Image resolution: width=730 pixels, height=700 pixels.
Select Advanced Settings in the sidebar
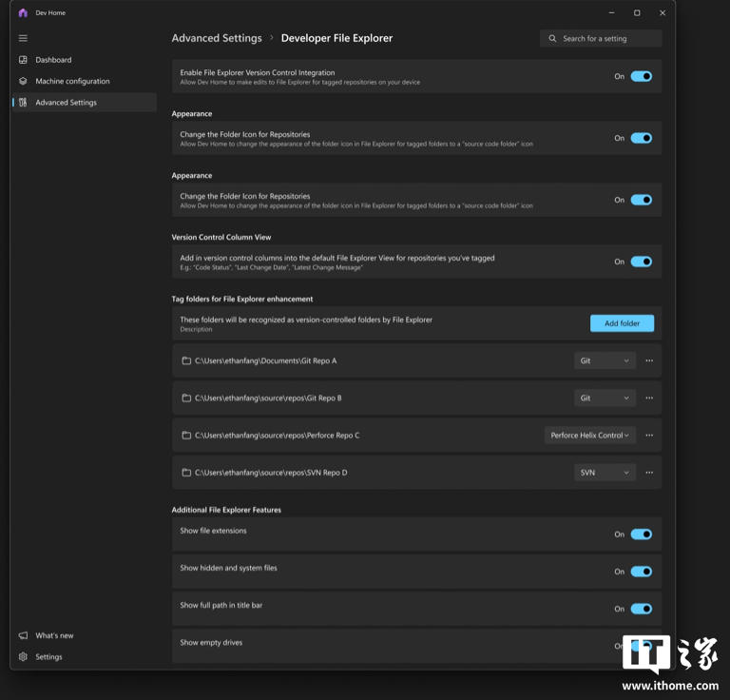(66, 103)
